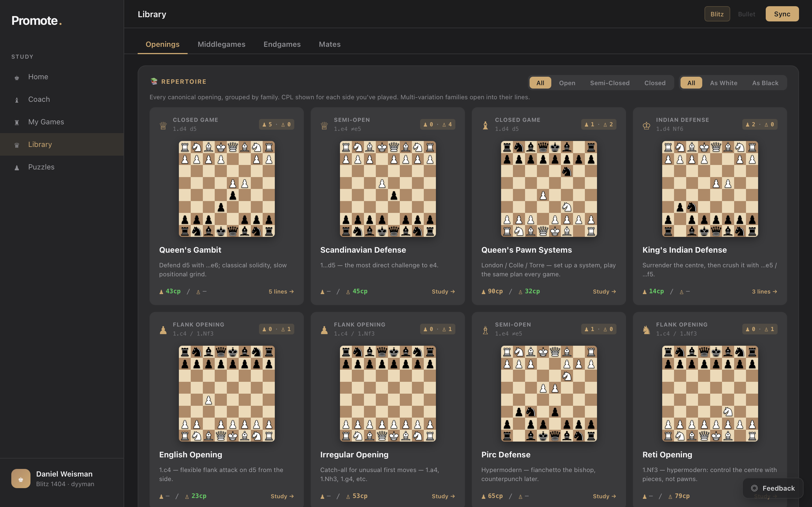
Task: Expand the 5 lines under Queen's Gambit
Action: 281,291
